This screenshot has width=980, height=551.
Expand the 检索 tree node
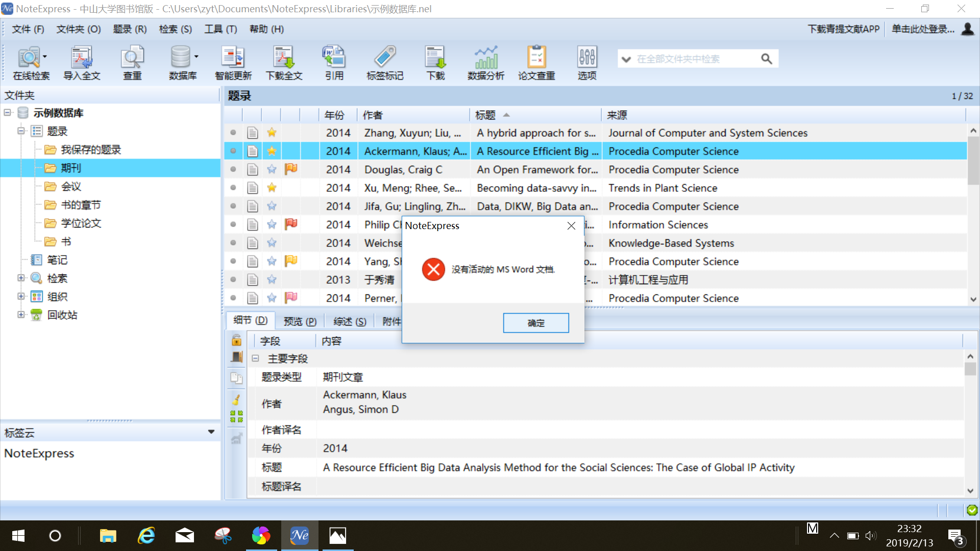pyautogui.click(x=21, y=278)
